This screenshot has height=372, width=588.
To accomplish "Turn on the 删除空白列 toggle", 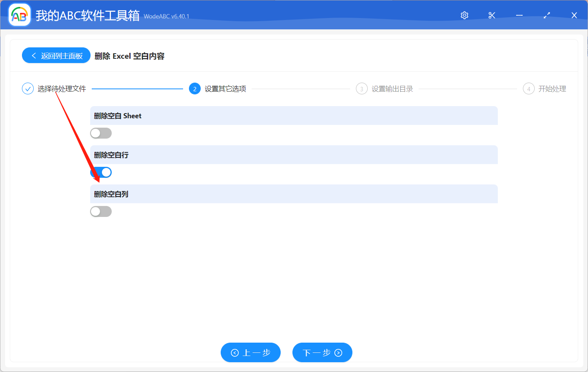I will coord(101,211).
